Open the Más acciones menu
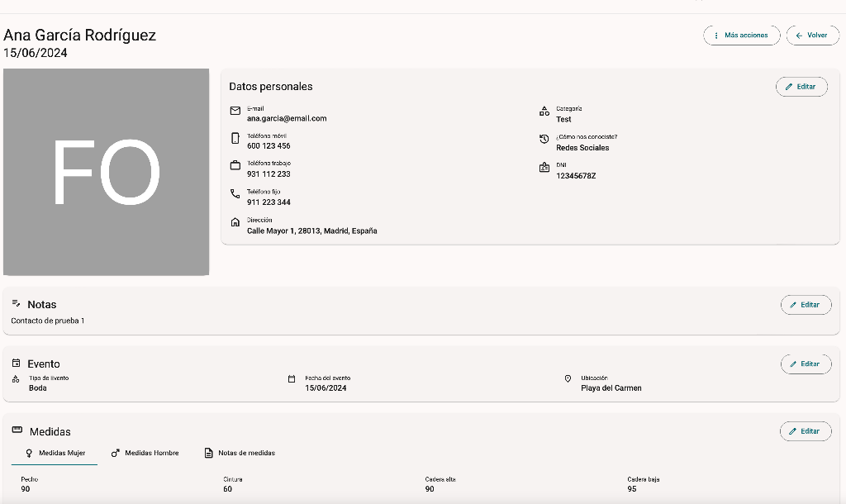This screenshot has height=504, width=846. pyautogui.click(x=742, y=35)
